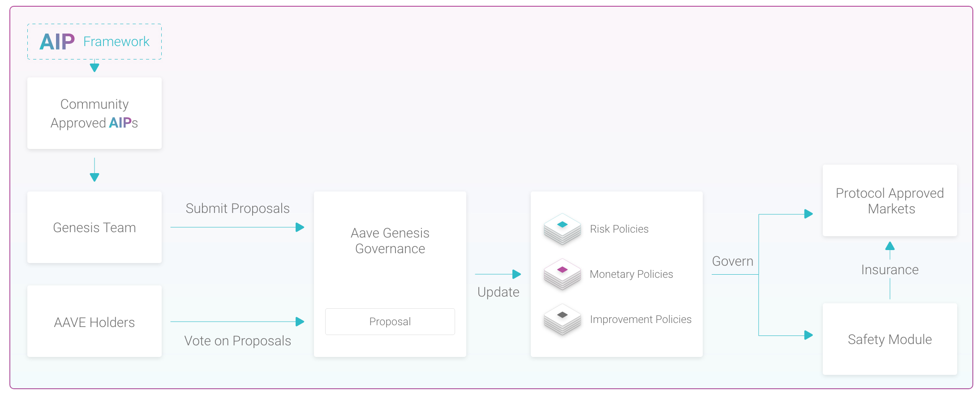Image resolution: width=980 pixels, height=395 pixels.
Task: Click the Insurance upward arrowhead
Action: (890, 246)
